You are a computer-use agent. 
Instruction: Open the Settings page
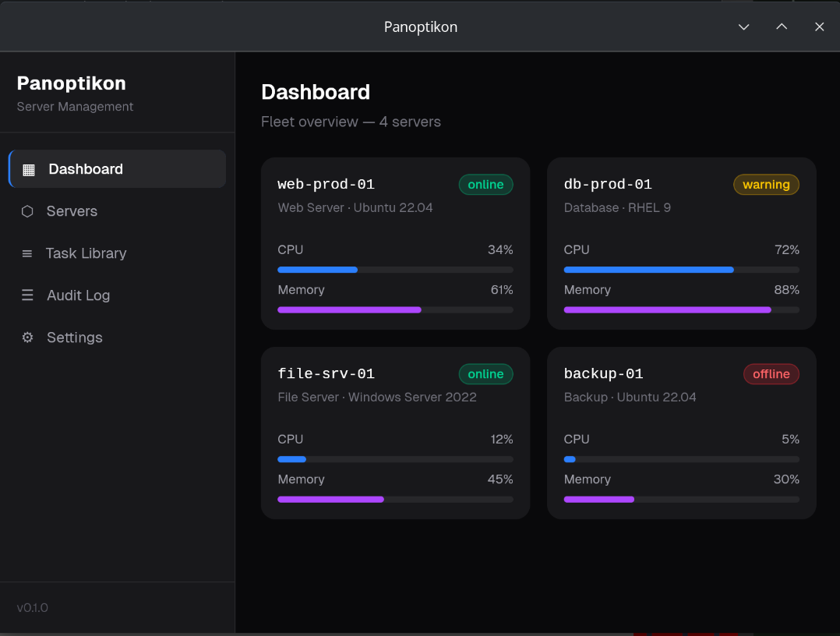pyautogui.click(x=118, y=337)
